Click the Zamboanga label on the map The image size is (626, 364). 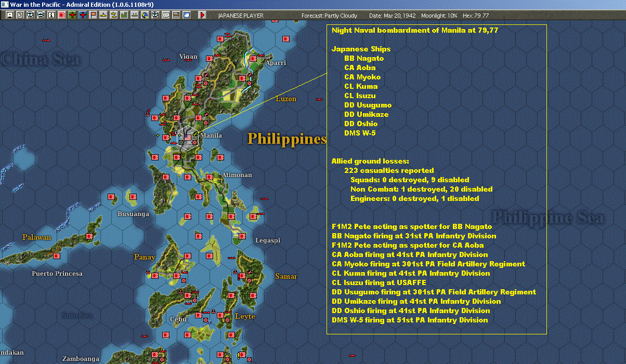pos(81,359)
